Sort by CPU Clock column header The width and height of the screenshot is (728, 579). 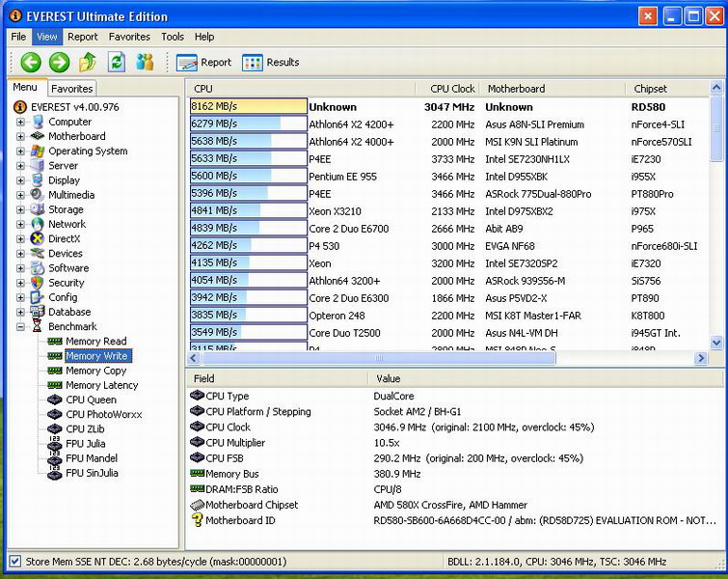[448, 89]
